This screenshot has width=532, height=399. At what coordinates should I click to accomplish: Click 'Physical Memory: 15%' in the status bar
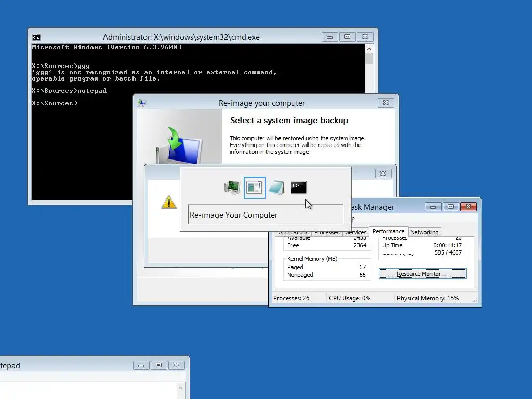[428, 298]
